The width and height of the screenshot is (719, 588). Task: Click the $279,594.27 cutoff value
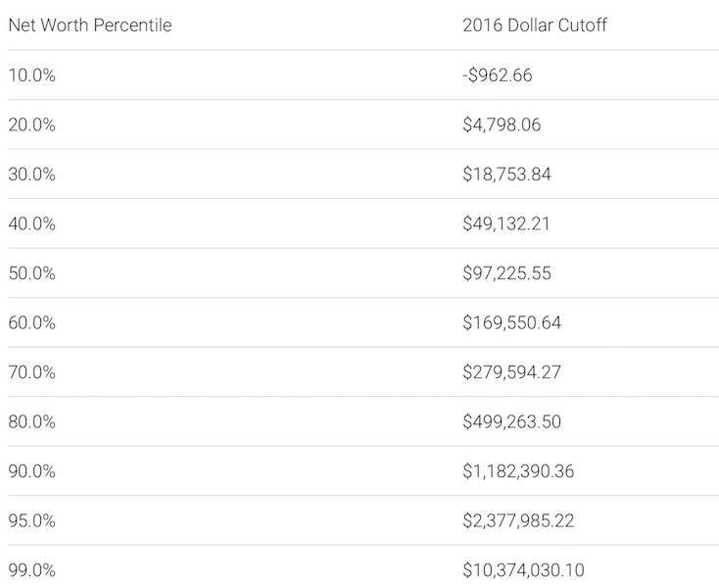(x=511, y=372)
